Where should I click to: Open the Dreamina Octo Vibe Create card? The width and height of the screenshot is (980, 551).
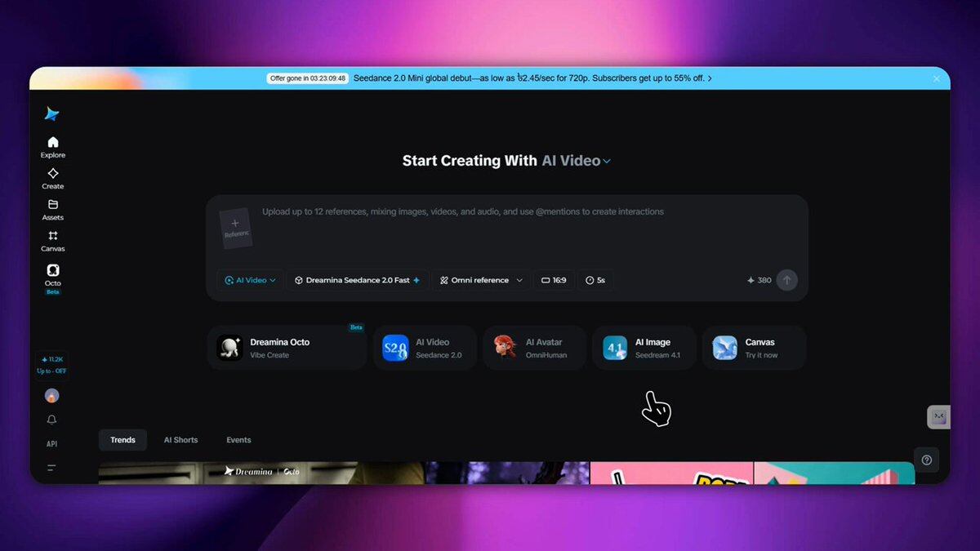[287, 348]
